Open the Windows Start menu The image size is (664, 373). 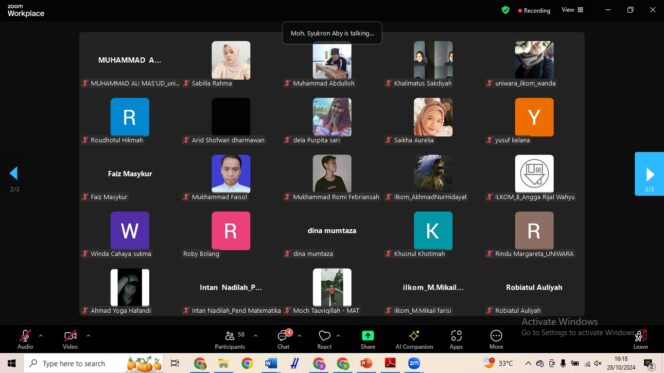[x=11, y=363]
